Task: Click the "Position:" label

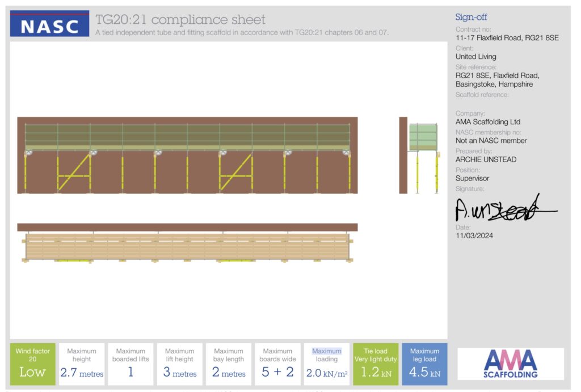Action: 468,170
